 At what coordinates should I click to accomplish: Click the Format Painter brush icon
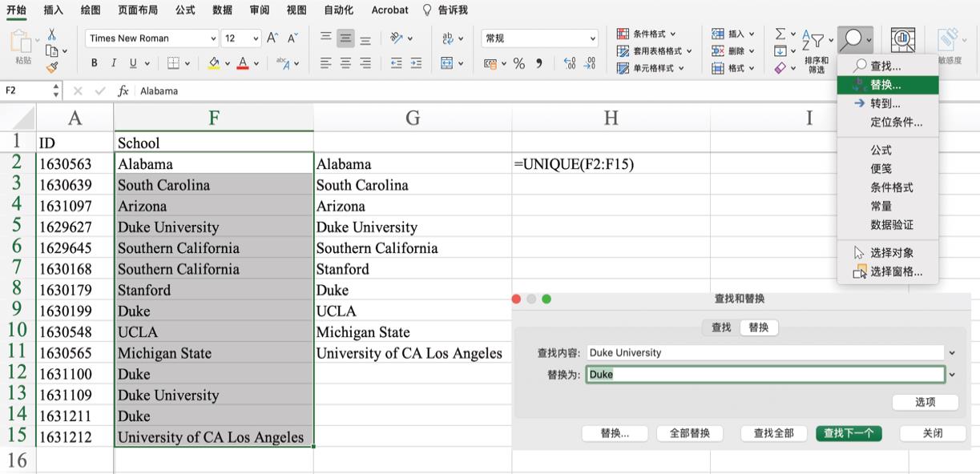pos(52,68)
